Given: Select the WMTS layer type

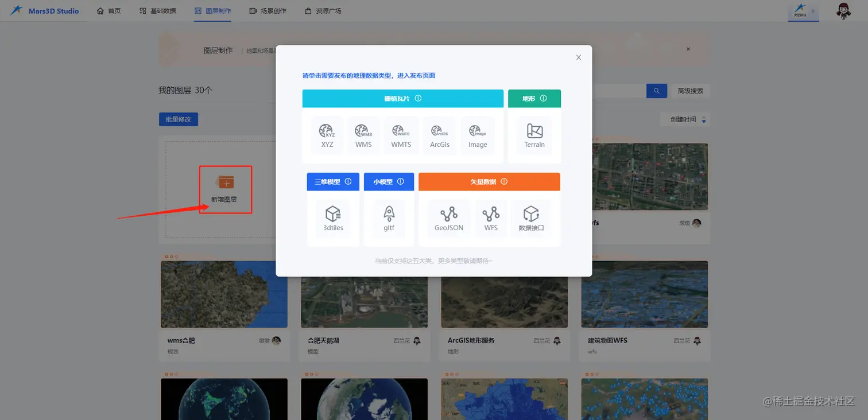Looking at the screenshot, I should pos(401,136).
